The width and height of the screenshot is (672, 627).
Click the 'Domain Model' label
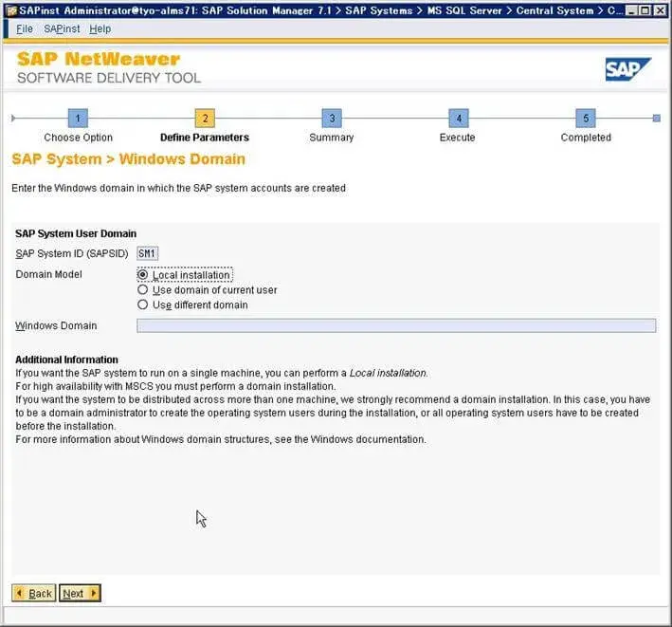tap(48, 274)
